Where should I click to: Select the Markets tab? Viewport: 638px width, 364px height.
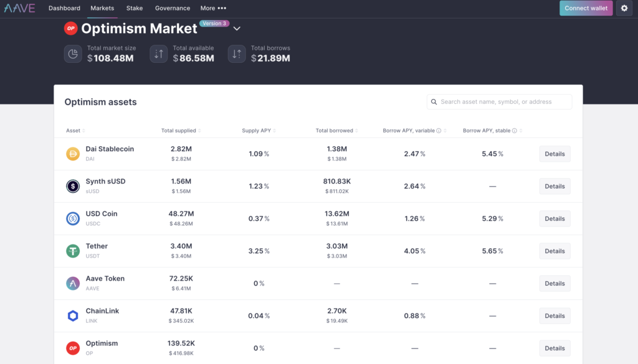pos(102,8)
